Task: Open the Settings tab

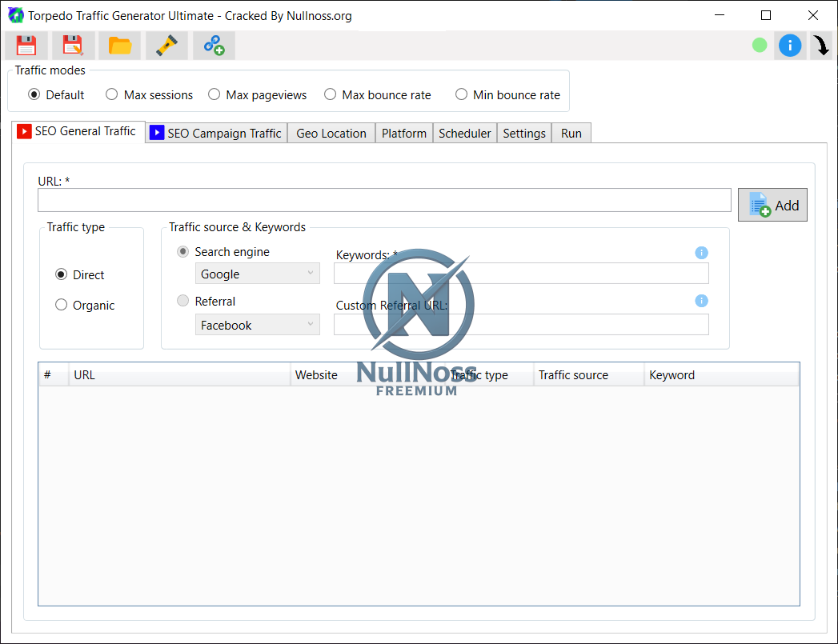Action: point(523,133)
